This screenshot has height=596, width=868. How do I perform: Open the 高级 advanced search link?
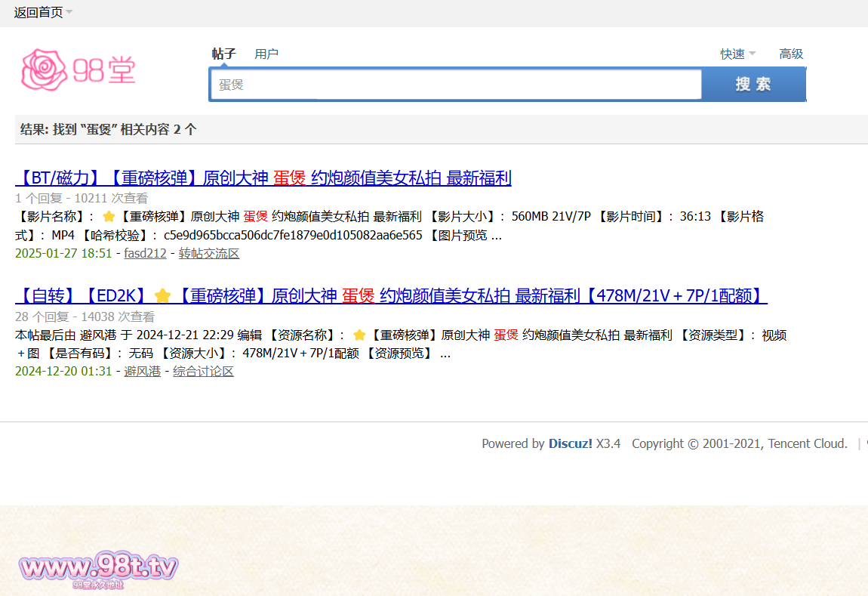pos(791,54)
